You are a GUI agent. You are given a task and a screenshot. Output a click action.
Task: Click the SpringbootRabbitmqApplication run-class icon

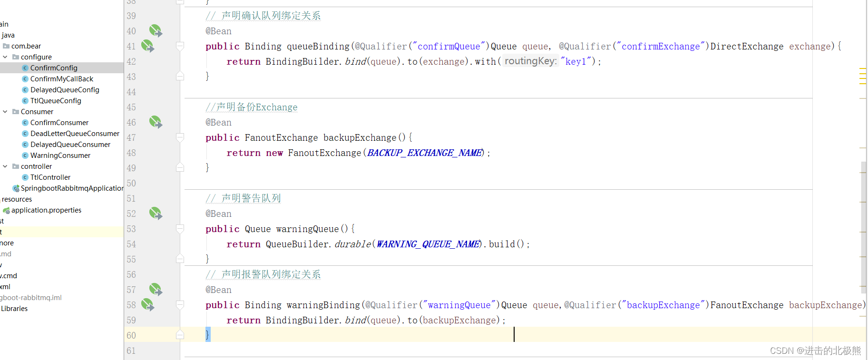click(16, 188)
